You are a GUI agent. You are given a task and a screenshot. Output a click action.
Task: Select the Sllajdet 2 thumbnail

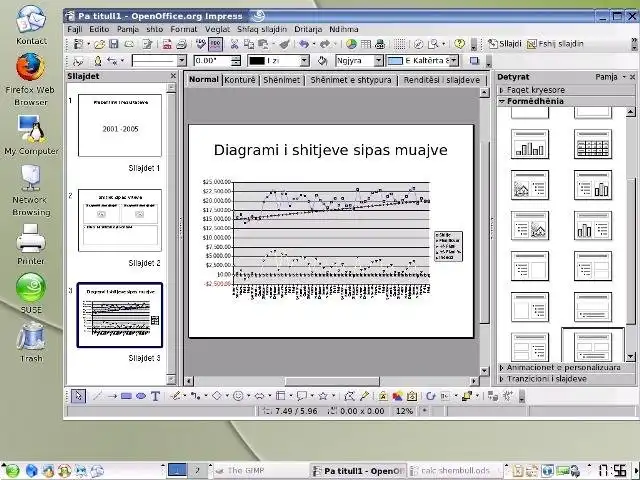pos(120,220)
